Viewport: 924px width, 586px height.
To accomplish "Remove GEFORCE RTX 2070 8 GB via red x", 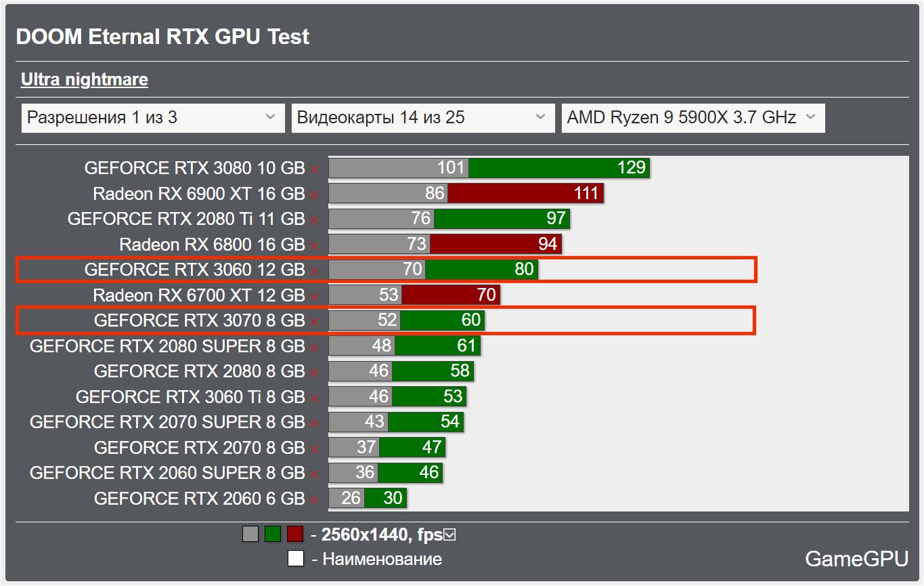I will click(315, 449).
